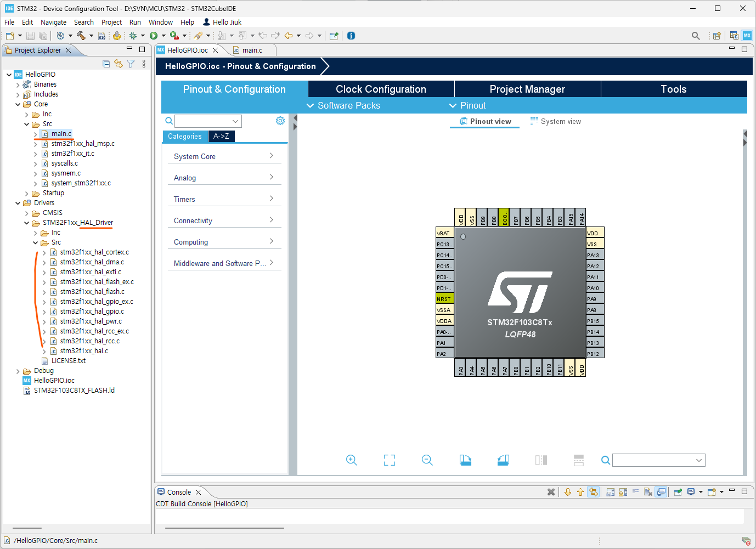Open the Navigate menu
The image size is (756, 549).
[x=53, y=22]
